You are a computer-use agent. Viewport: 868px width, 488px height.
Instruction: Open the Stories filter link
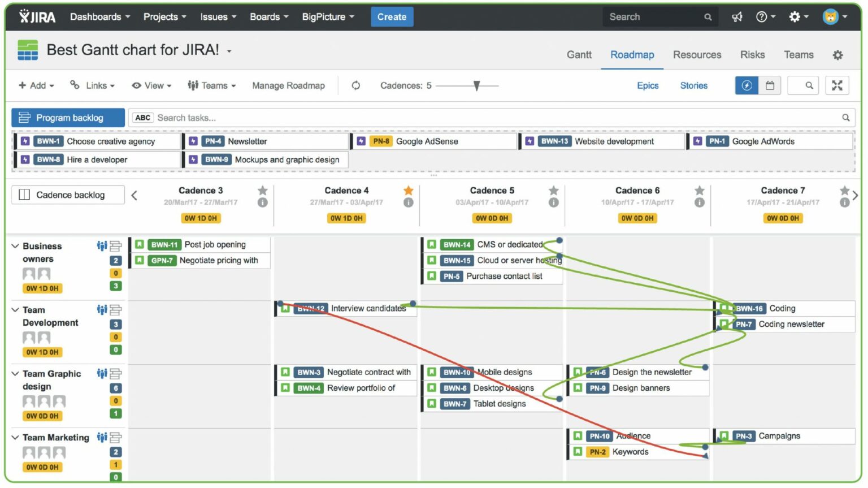(693, 85)
